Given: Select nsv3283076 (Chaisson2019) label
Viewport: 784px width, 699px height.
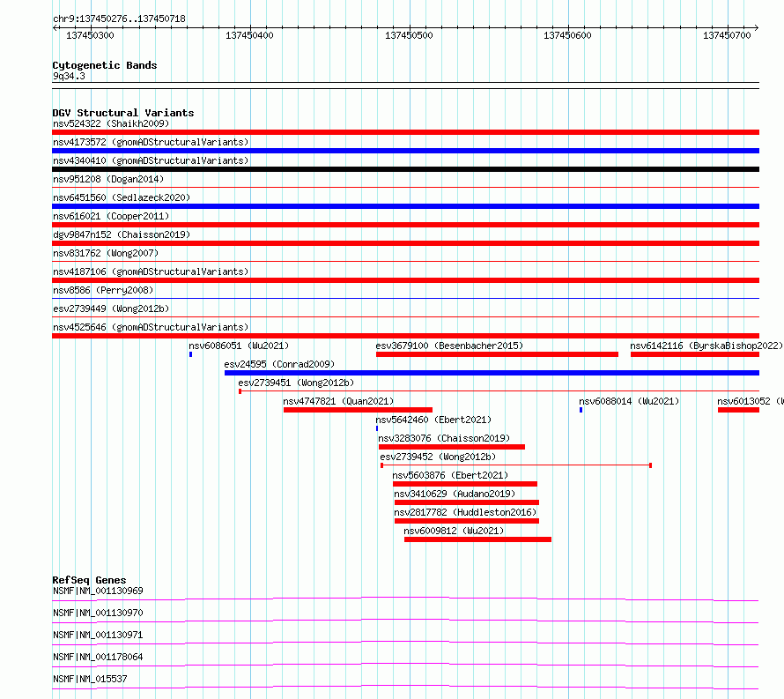Looking at the screenshot, I should 444,438.
